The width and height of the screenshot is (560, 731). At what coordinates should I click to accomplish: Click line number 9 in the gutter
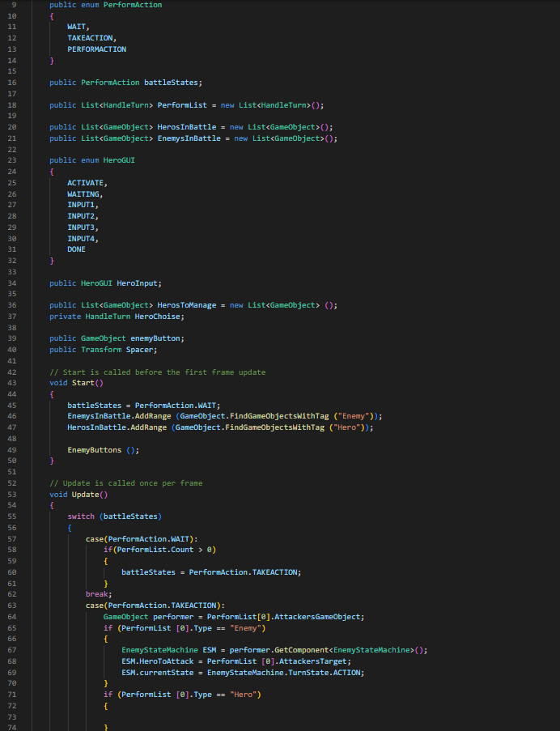coord(13,5)
